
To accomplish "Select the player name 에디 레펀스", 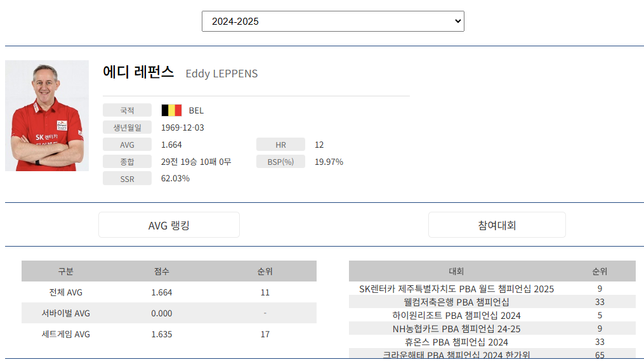I will coord(138,72).
